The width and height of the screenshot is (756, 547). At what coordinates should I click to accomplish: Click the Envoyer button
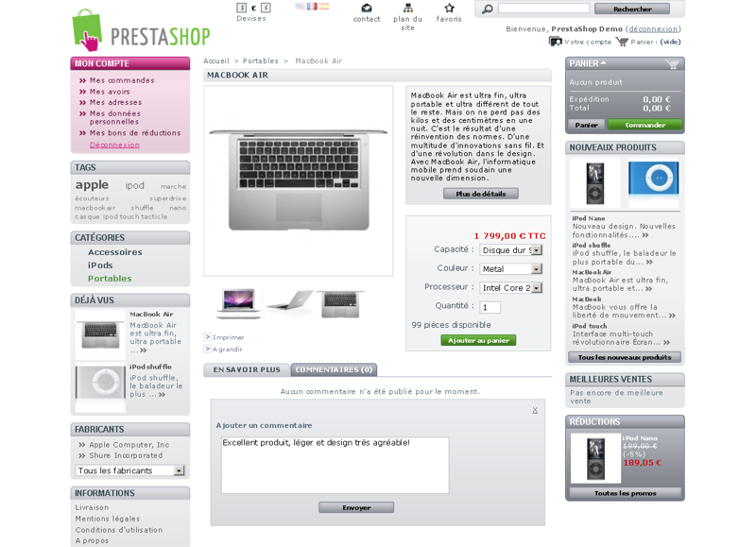click(x=356, y=507)
